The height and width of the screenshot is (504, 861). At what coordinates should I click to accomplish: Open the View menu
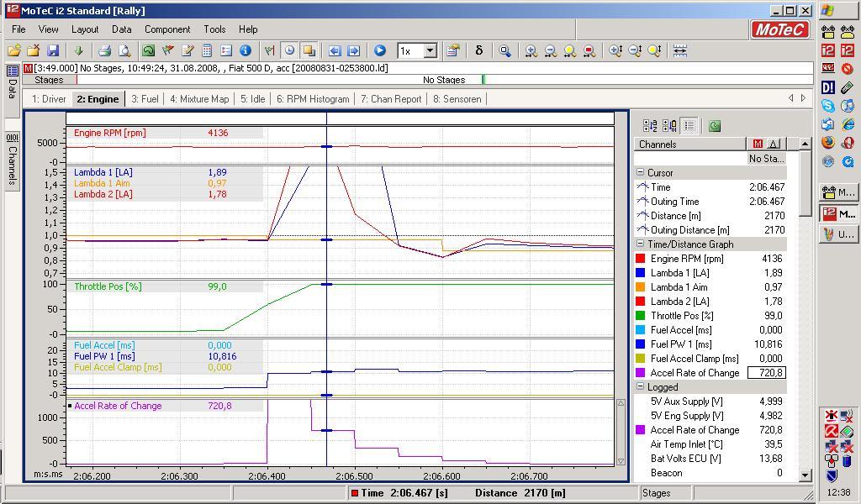pyautogui.click(x=48, y=29)
